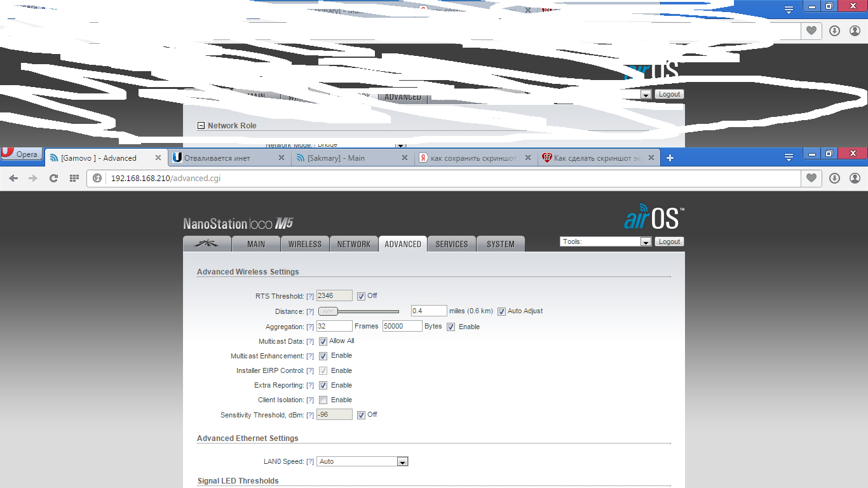The width and height of the screenshot is (868, 488).
Task: Open the Opera menu button
Action: (21, 154)
